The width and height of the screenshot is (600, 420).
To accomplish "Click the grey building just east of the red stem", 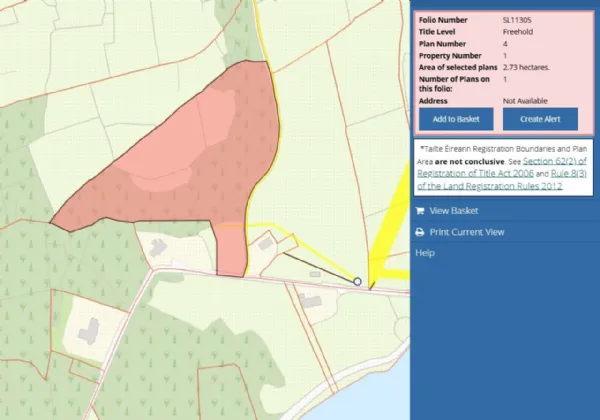I will 266,241.
